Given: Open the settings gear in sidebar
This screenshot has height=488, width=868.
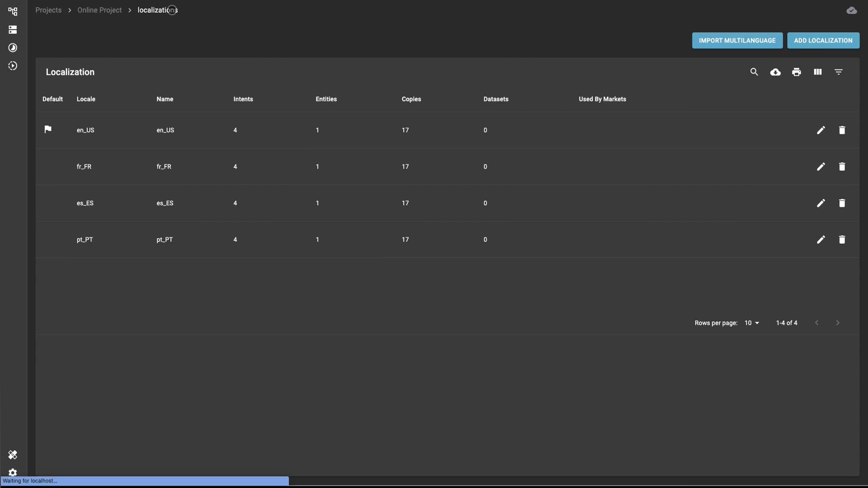Looking at the screenshot, I should click(13, 472).
